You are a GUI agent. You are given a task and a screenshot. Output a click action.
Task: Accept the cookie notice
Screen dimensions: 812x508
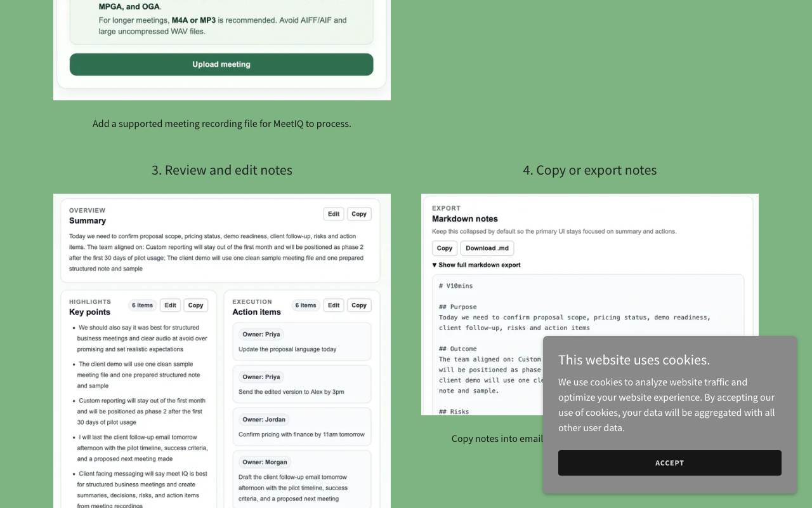point(669,463)
